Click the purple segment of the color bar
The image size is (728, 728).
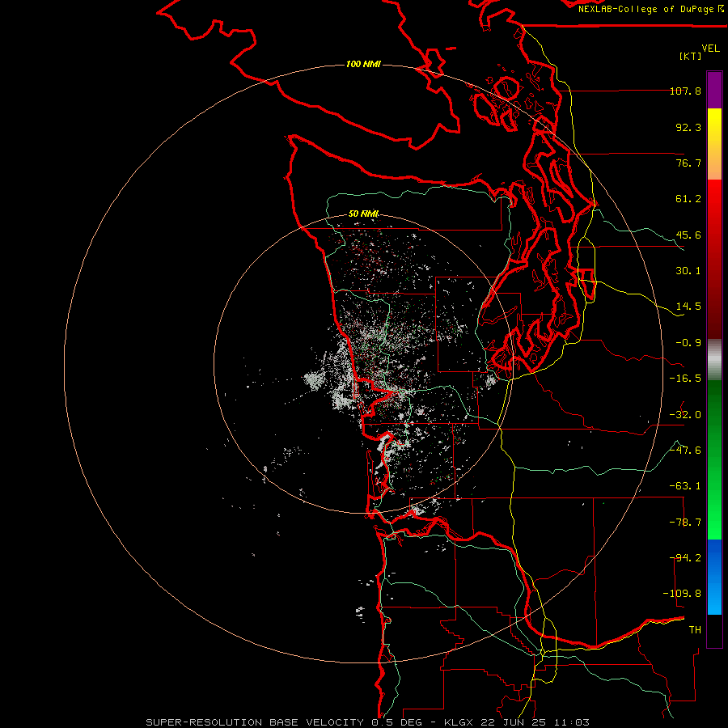point(714,90)
